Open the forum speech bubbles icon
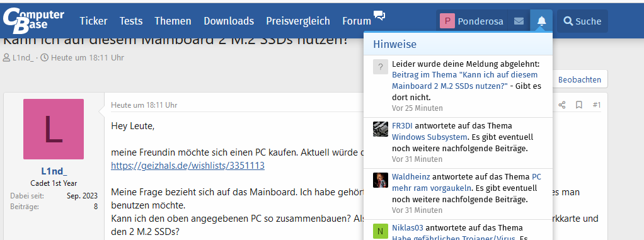 (x=379, y=16)
